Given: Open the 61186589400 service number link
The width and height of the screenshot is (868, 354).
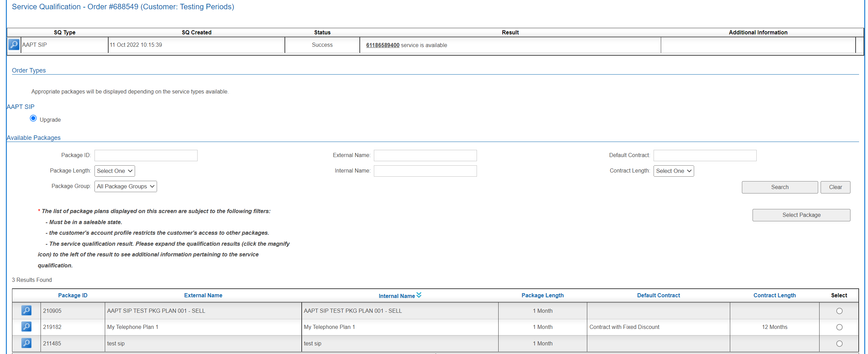Looking at the screenshot, I should [382, 45].
